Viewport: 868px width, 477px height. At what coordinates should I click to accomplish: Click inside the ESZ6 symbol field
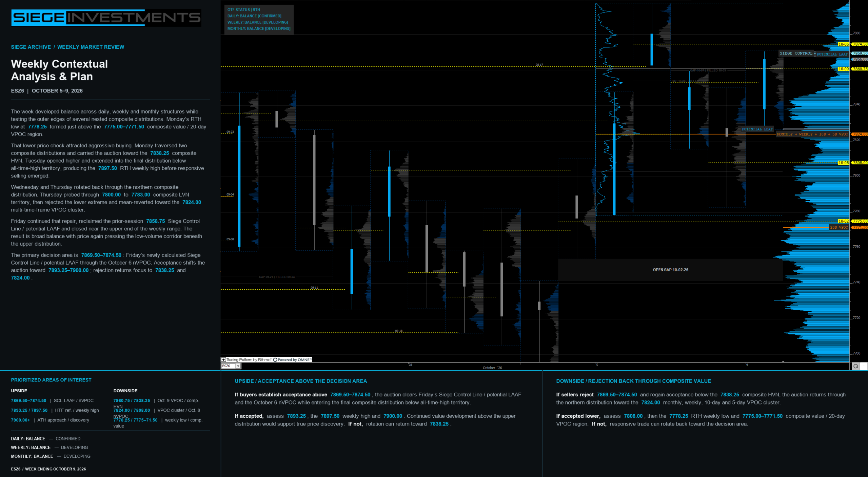(x=229, y=366)
